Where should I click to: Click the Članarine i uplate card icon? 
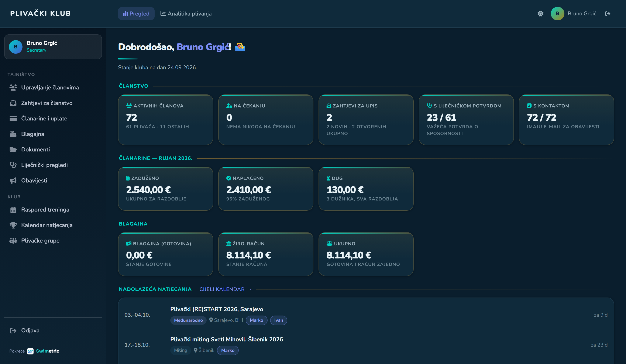pyautogui.click(x=13, y=119)
